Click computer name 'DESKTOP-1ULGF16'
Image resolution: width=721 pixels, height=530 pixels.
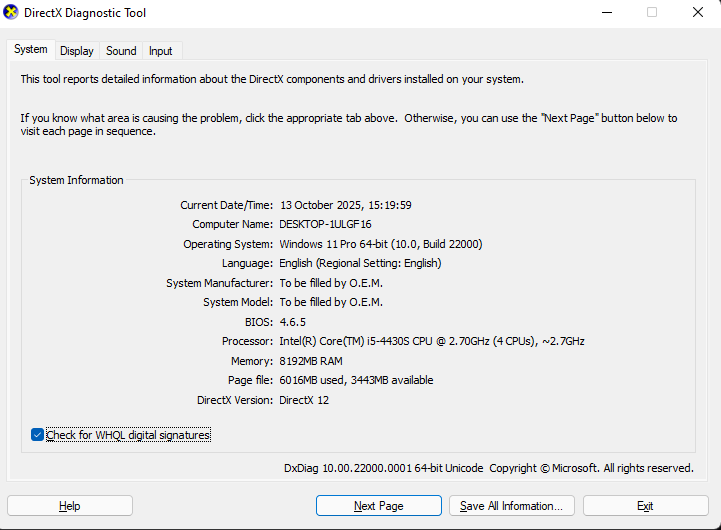coord(325,224)
